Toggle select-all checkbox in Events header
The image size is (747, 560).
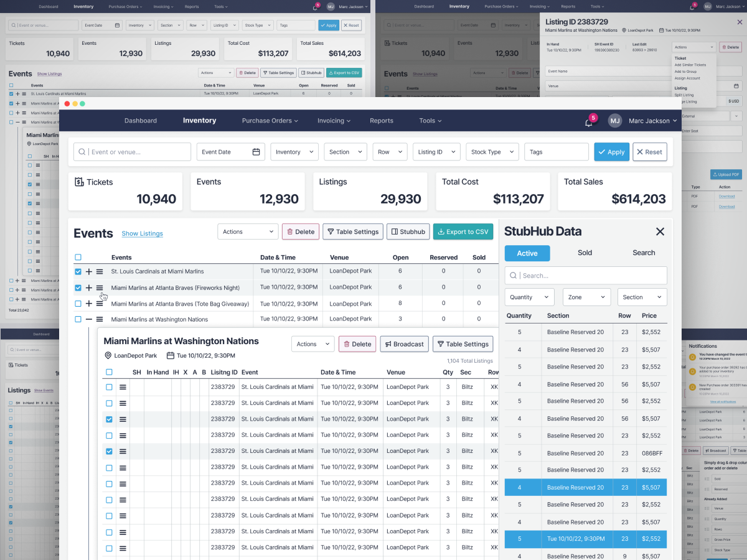(78, 257)
